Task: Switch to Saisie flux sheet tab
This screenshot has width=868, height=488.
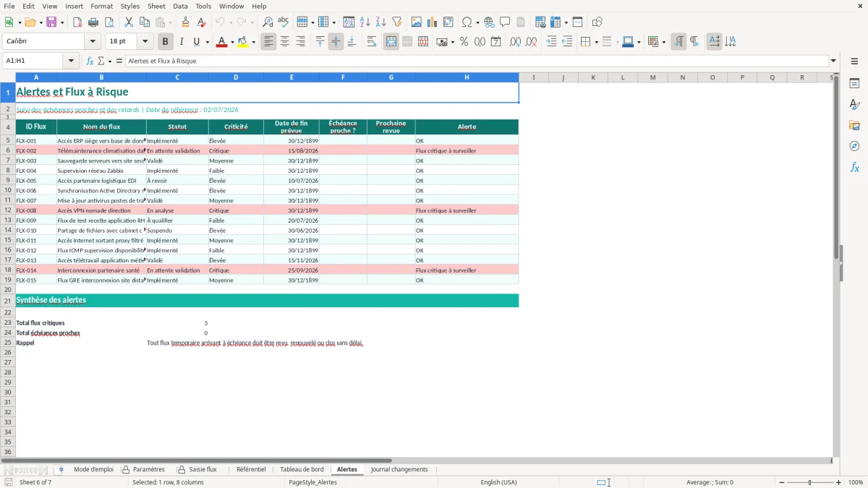Action: click(203, 470)
